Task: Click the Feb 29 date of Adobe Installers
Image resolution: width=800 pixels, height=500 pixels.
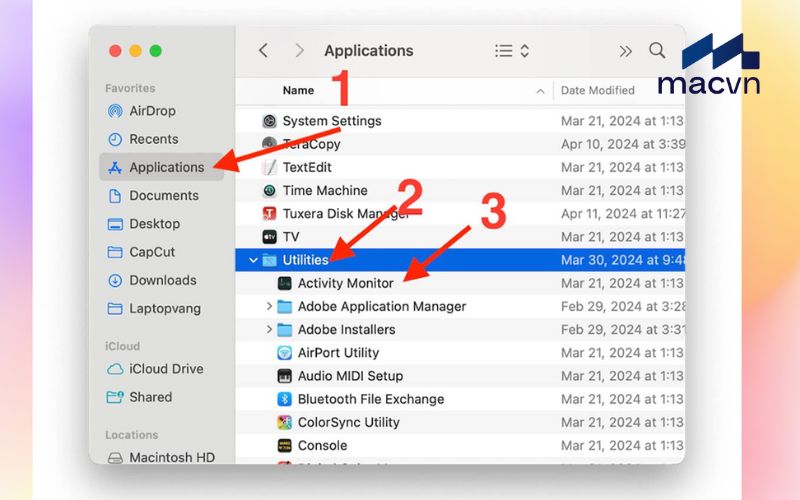Action: pyautogui.click(x=622, y=330)
